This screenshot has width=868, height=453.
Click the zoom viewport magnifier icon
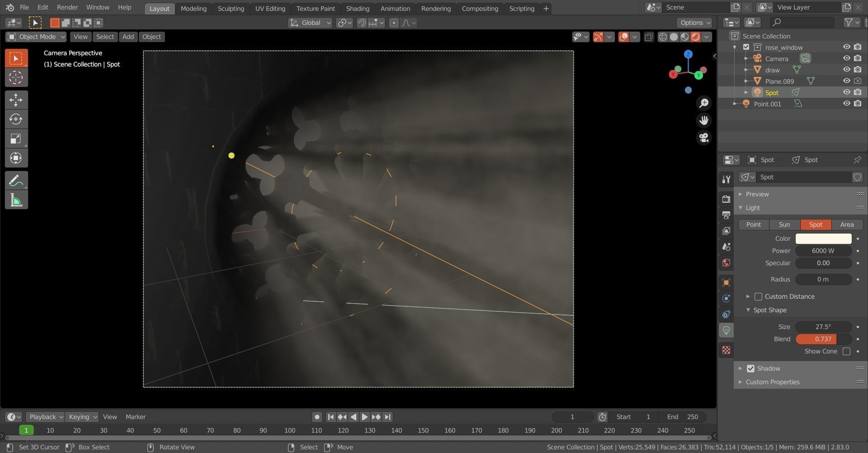704,103
